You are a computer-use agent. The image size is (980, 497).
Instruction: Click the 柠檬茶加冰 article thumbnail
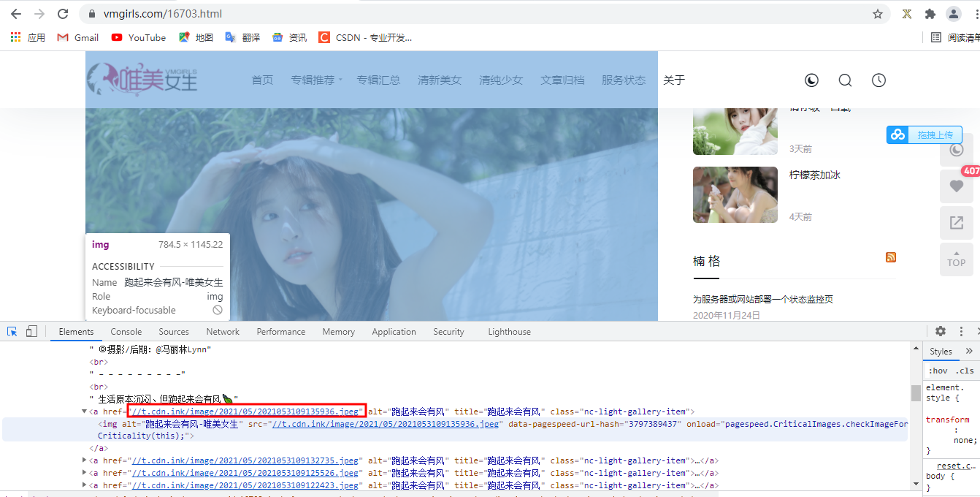click(x=735, y=194)
